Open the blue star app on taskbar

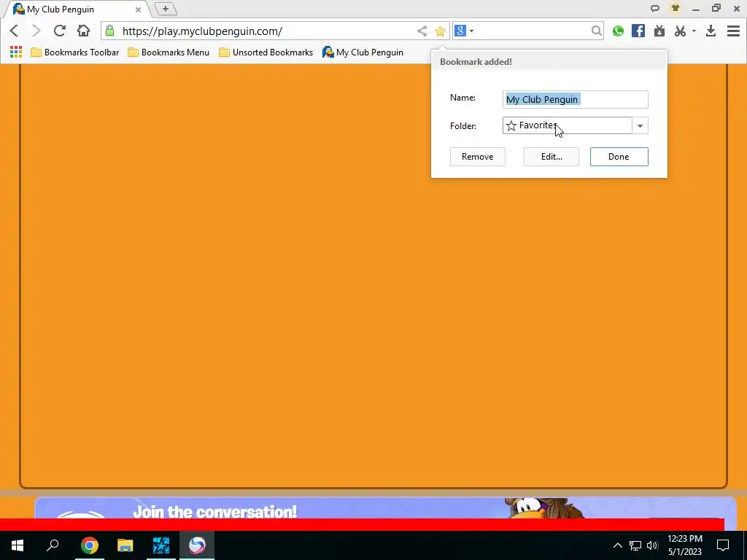161,545
